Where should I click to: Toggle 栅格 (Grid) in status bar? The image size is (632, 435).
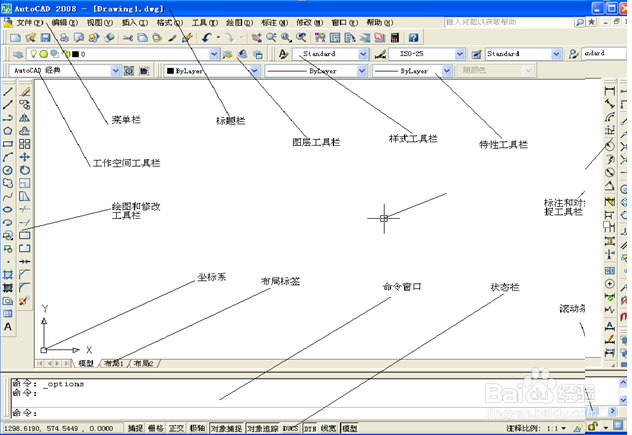(156, 428)
